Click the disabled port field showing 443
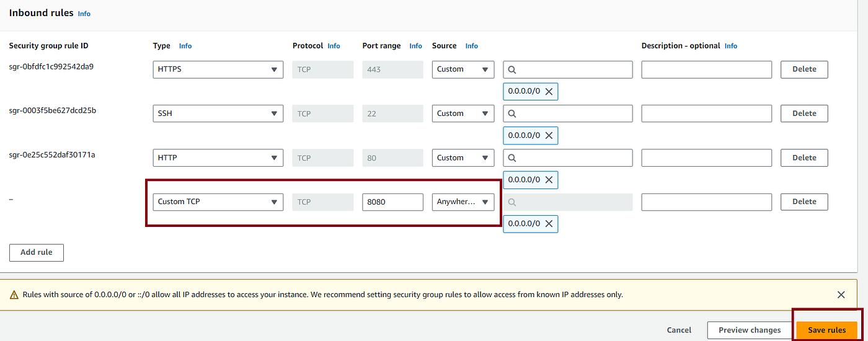 click(x=393, y=69)
